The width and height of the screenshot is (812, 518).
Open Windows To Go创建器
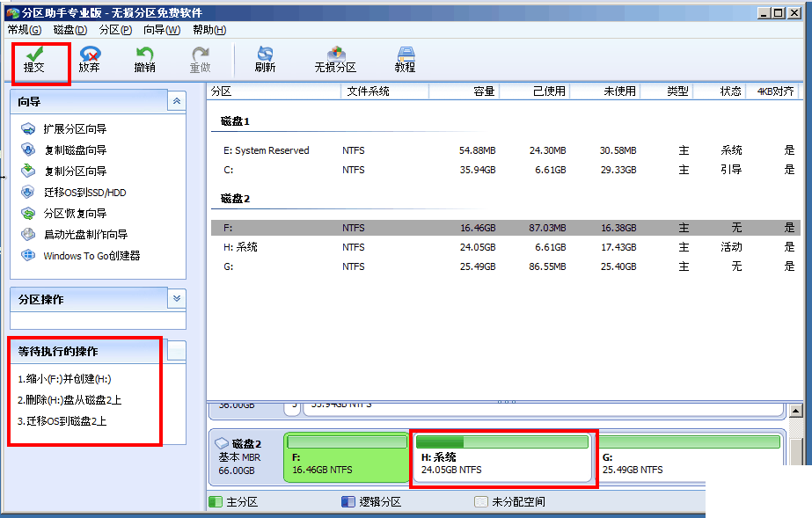[x=80, y=256]
